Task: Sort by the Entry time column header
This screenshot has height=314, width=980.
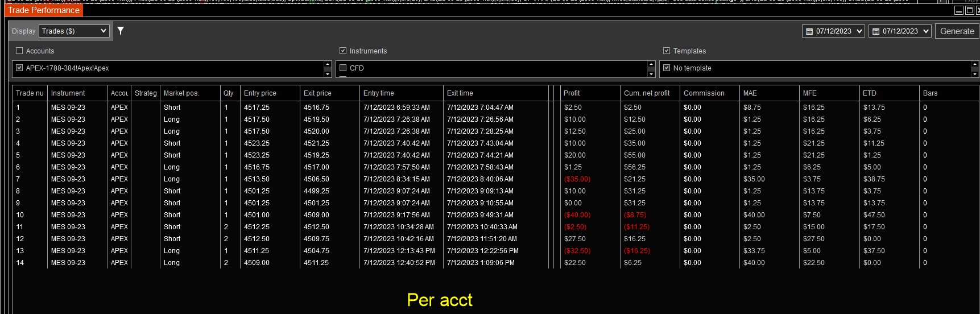Action: click(x=402, y=93)
